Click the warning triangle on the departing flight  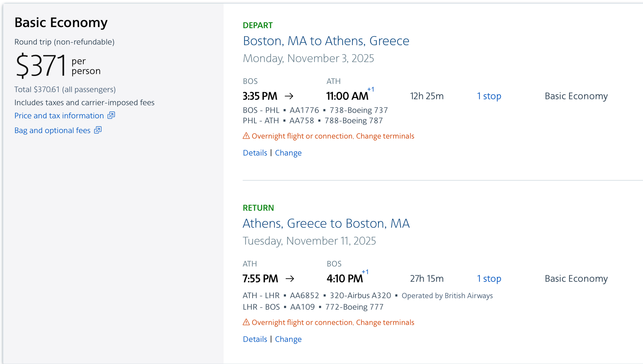pos(246,136)
